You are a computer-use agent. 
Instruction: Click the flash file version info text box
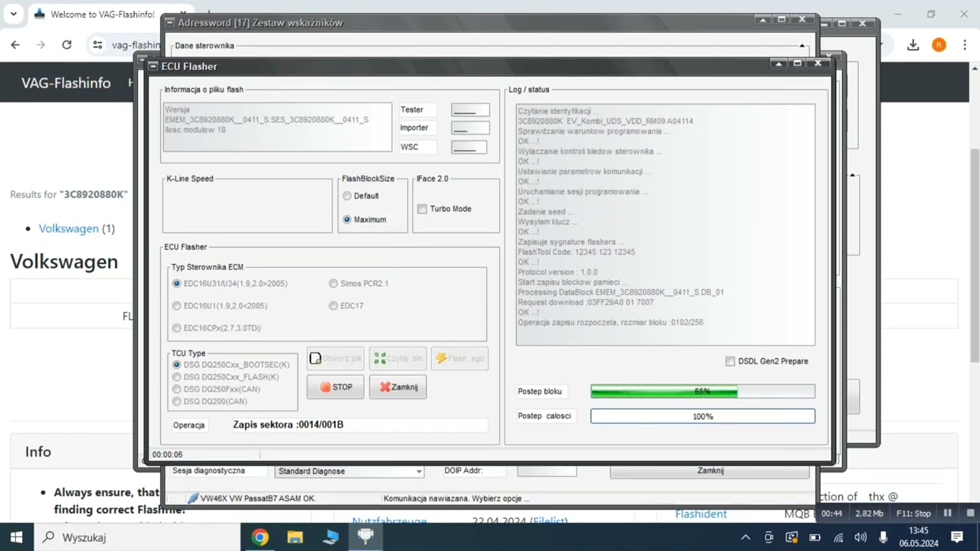(x=277, y=127)
